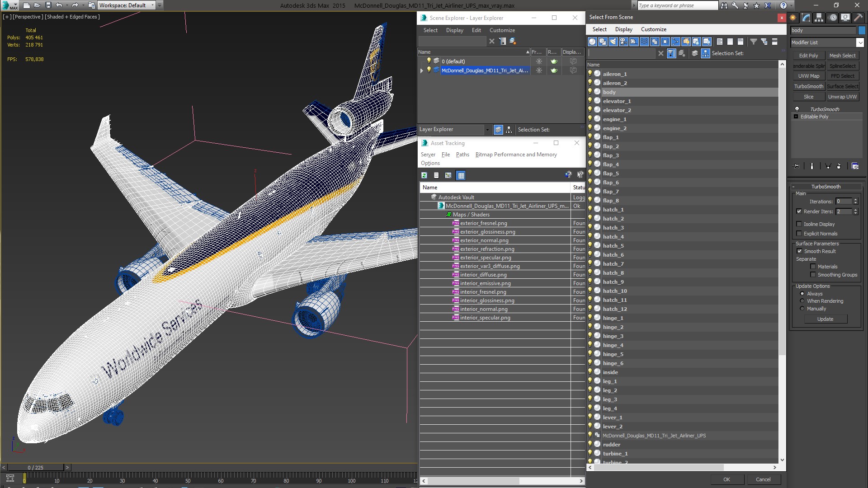Enable Separate by Smoothing Groups checkbox
This screenshot has height=488, width=868.
pyautogui.click(x=813, y=275)
